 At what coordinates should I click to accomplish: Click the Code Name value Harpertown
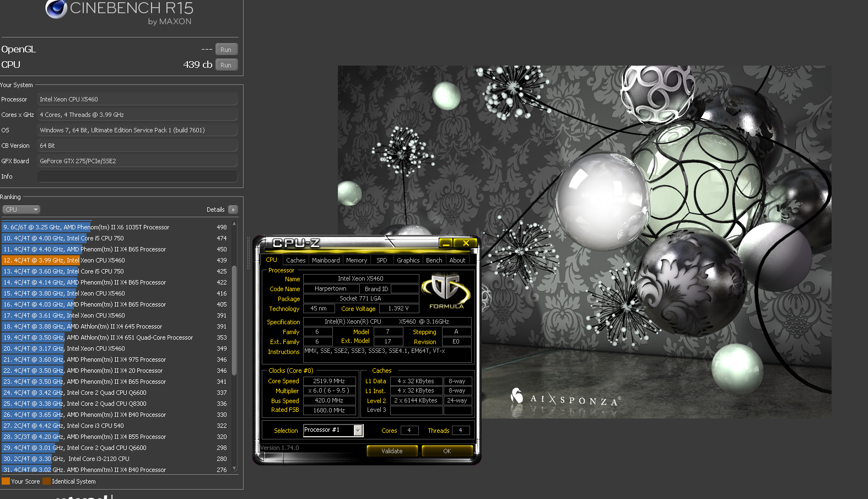click(331, 288)
